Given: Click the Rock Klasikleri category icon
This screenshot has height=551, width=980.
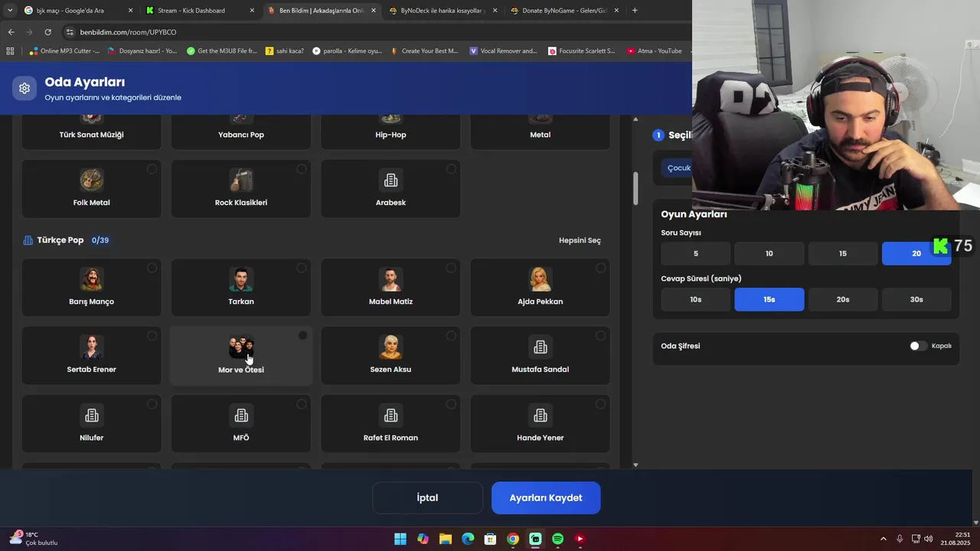Looking at the screenshot, I should click(241, 181).
